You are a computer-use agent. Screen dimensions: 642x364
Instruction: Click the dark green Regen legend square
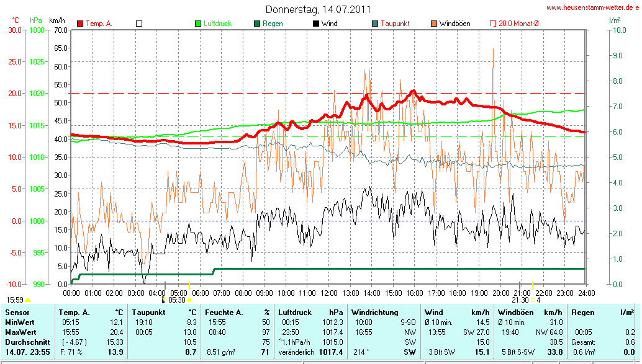tap(257, 24)
